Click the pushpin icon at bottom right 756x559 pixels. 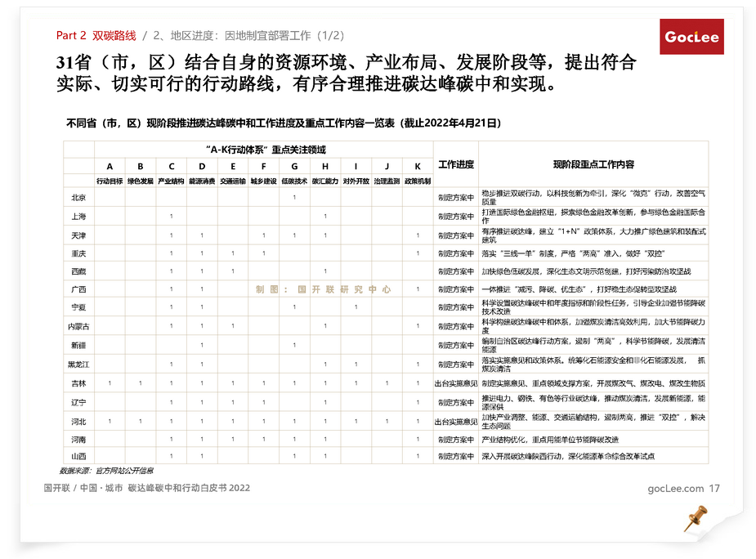coord(695,517)
